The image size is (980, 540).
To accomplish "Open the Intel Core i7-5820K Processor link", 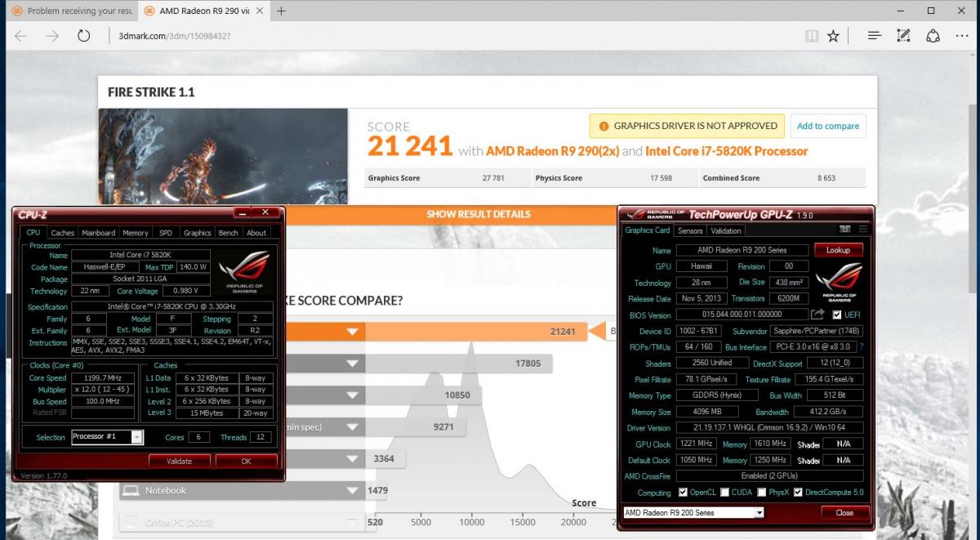I will (x=727, y=151).
